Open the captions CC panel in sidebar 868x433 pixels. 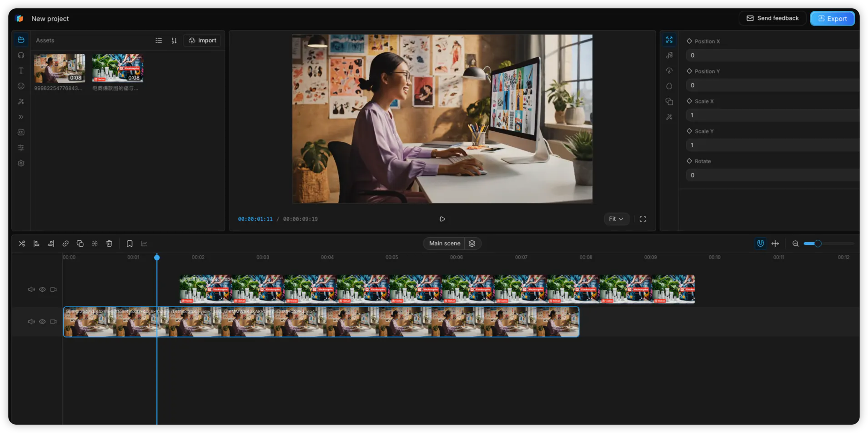click(21, 133)
